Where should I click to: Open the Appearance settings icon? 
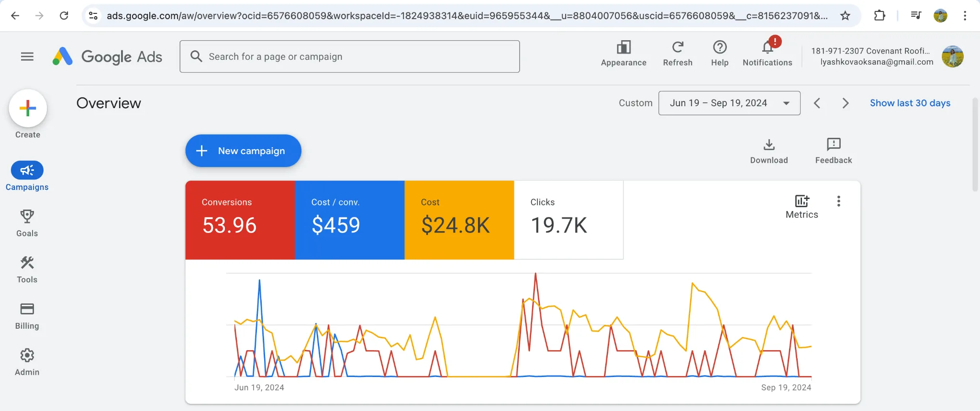point(624,47)
